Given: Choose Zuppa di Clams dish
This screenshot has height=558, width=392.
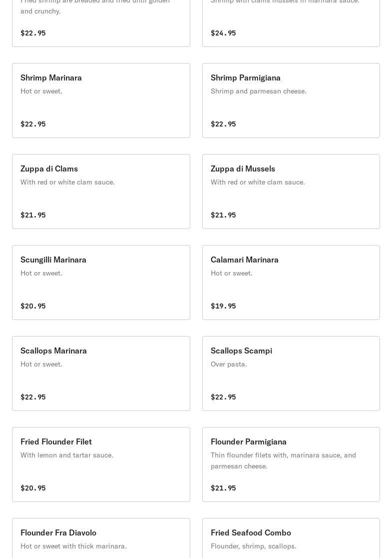Looking at the screenshot, I should (101, 191).
